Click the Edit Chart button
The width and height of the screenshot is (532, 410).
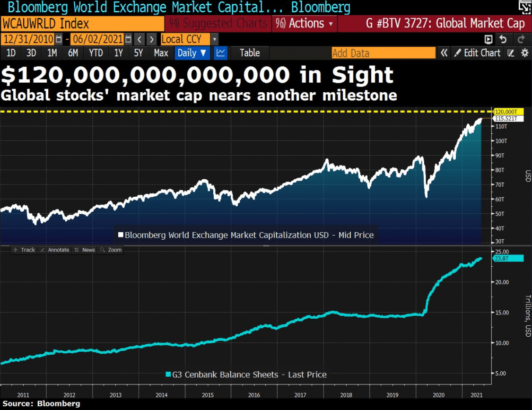point(477,53)
